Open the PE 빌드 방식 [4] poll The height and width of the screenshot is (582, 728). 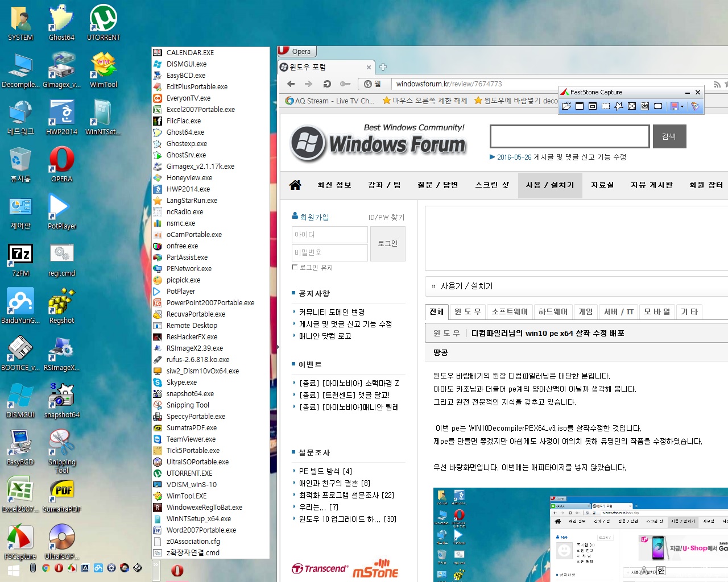[x=325, y=471]
